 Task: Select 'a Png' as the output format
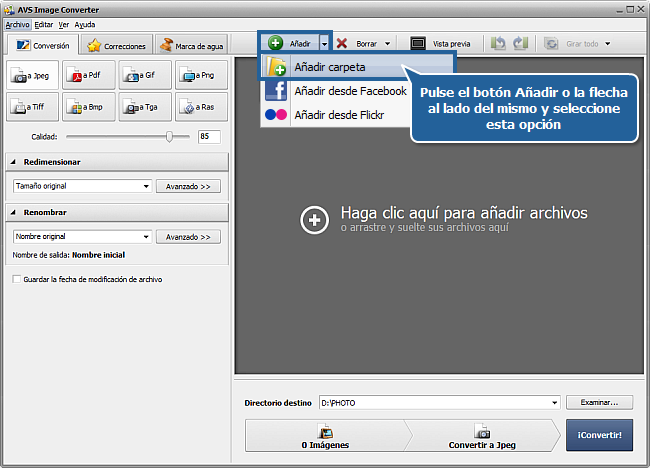click(201, 75)
